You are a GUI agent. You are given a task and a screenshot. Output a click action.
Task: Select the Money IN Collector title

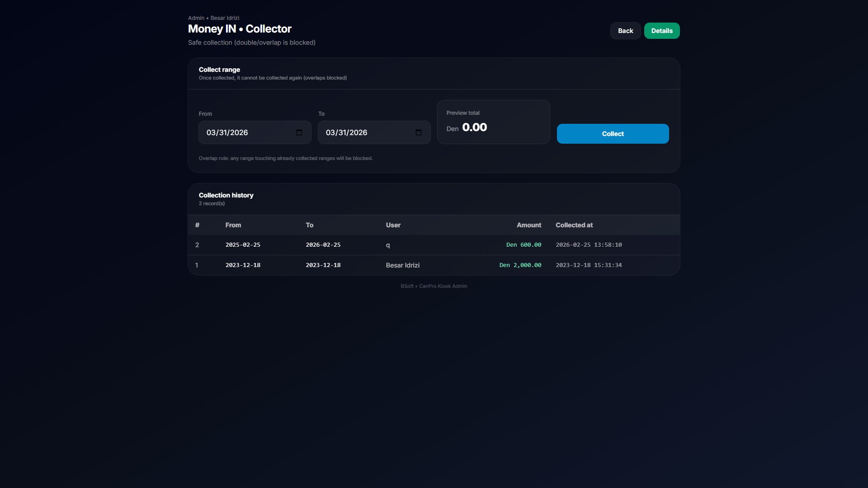240,28
